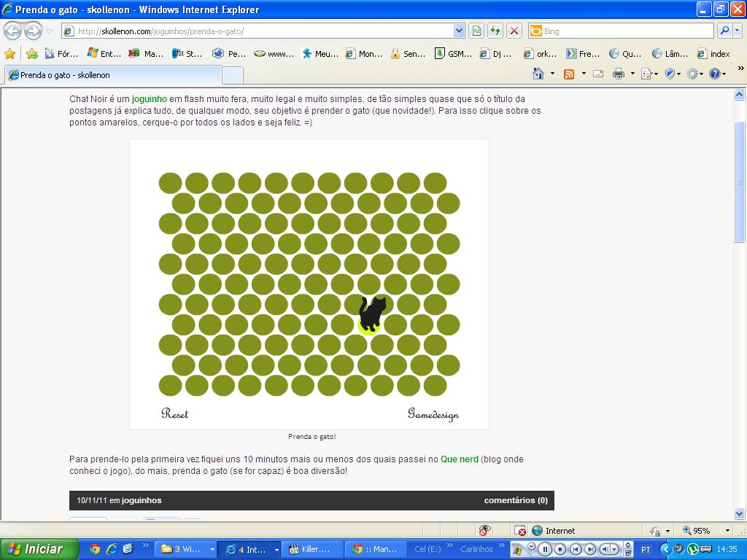Image resolution: width=747 pixels, height=560 pixels.
Task: Refresh the page with the green arrows icon
Action: click(x=495, y=31)
